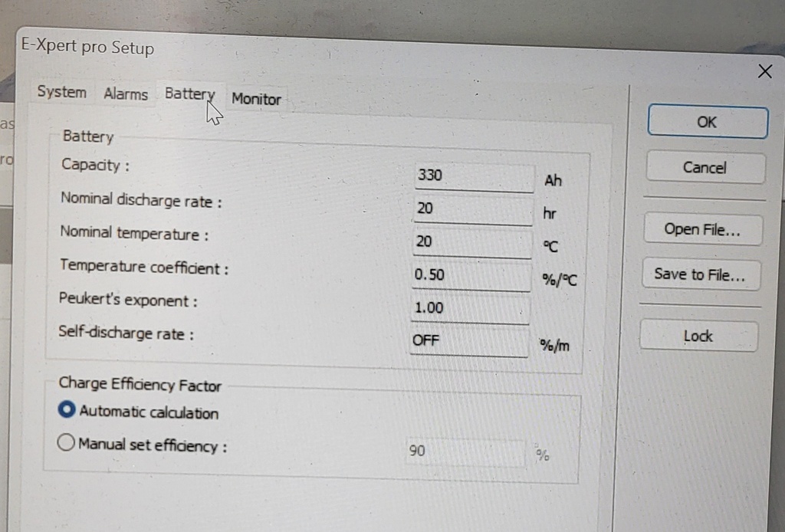Go to the Monitor tab
Screen dimensions: 785x532
[256, 99]
